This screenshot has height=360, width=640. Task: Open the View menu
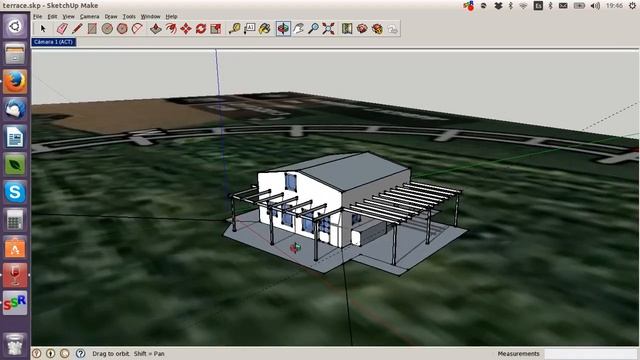tap(68, 17)
